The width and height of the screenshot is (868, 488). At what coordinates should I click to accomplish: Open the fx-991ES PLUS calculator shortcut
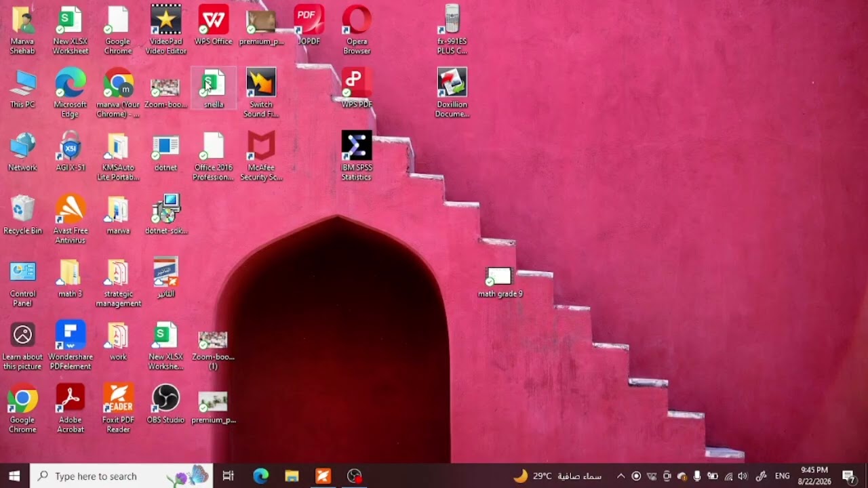452,30
